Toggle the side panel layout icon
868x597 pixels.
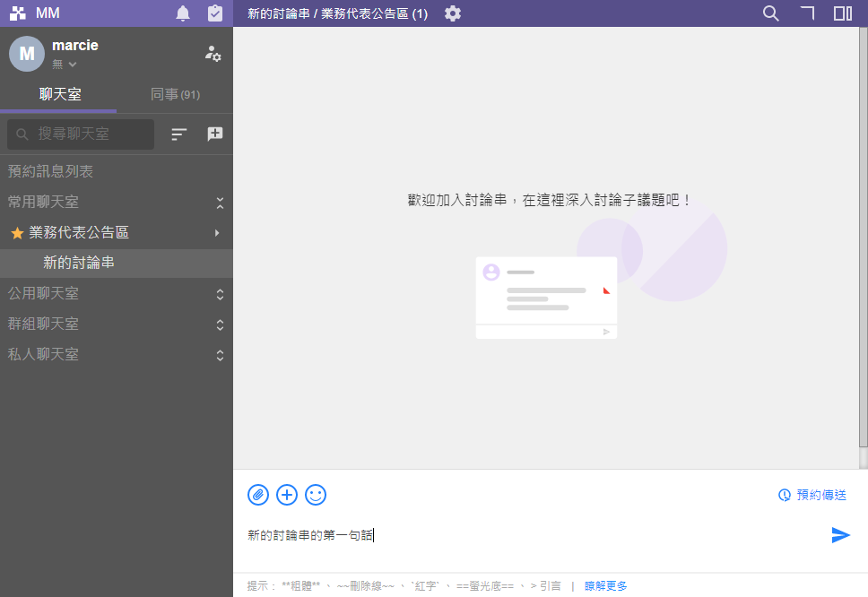(x=843, y=13)
